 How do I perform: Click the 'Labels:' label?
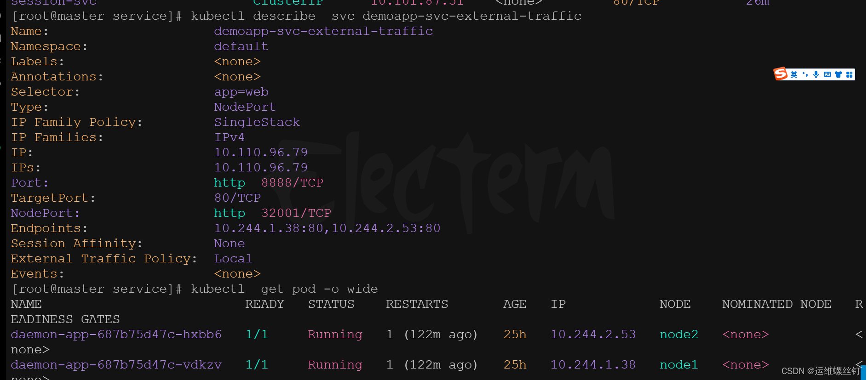pos(37,62)
